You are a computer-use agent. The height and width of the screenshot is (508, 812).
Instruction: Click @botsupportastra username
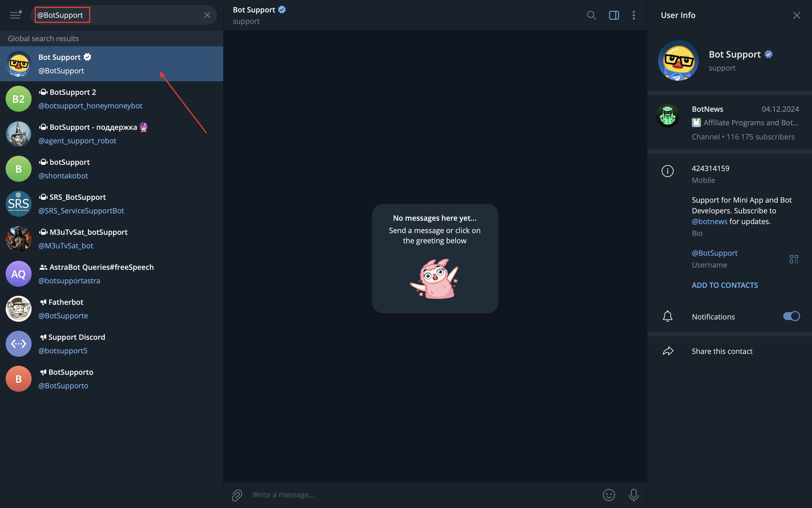(x=69, y=281)
